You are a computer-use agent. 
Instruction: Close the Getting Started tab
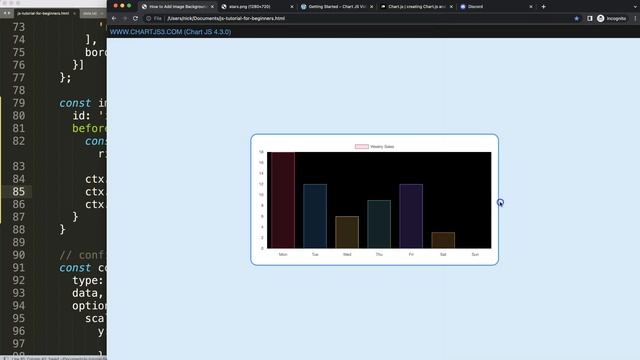(371, 7)
